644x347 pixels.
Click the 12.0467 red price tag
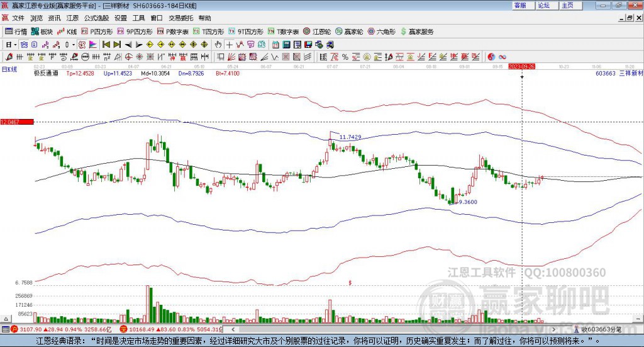click(17, 122)
